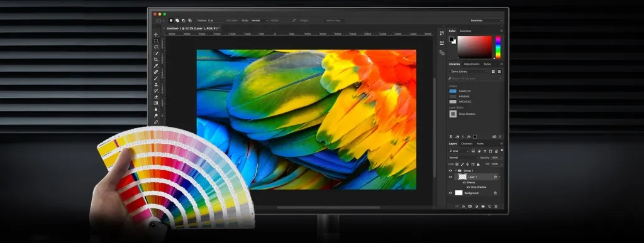Select the Eraser tool
The image size is (644, 243).
156,97
